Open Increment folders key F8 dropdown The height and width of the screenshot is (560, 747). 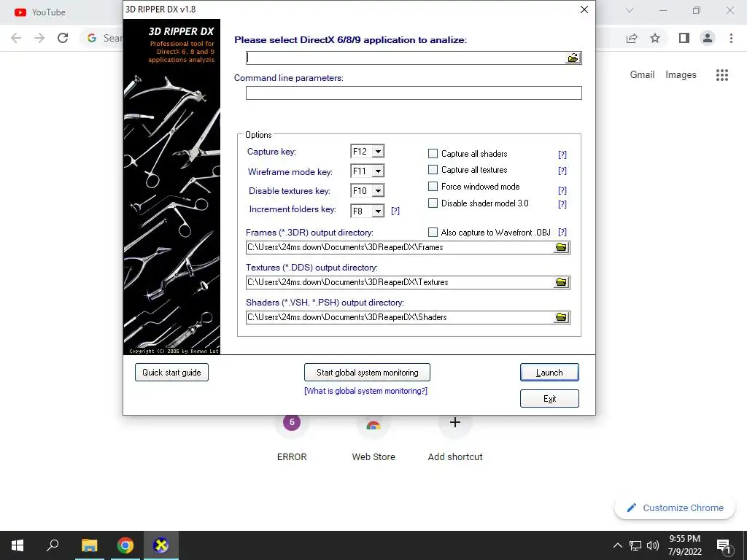point(378,211)
